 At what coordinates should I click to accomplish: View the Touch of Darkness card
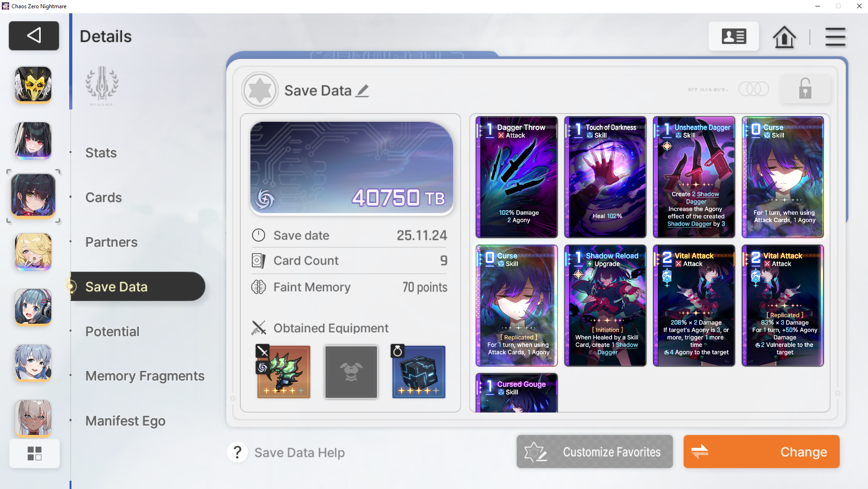click(605, 177)
